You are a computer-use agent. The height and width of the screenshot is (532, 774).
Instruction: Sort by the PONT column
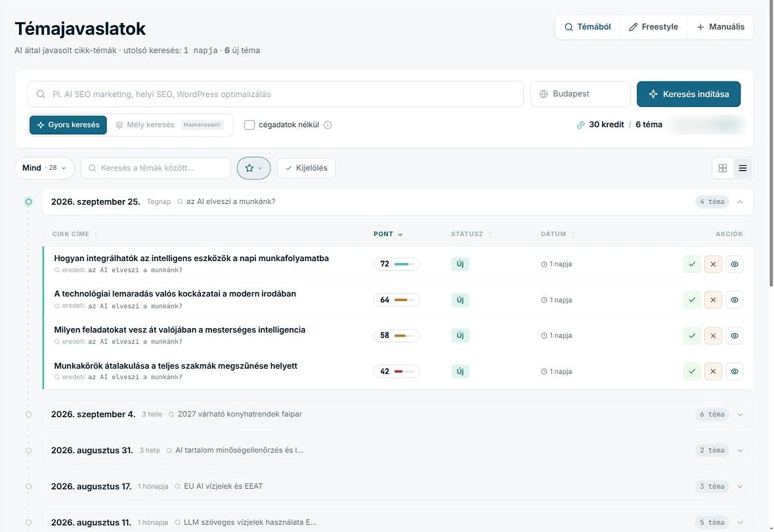388,234
